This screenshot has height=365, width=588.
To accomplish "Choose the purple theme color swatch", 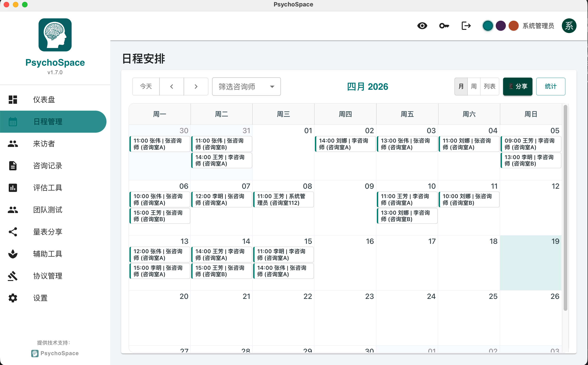I will coord(500,26).
